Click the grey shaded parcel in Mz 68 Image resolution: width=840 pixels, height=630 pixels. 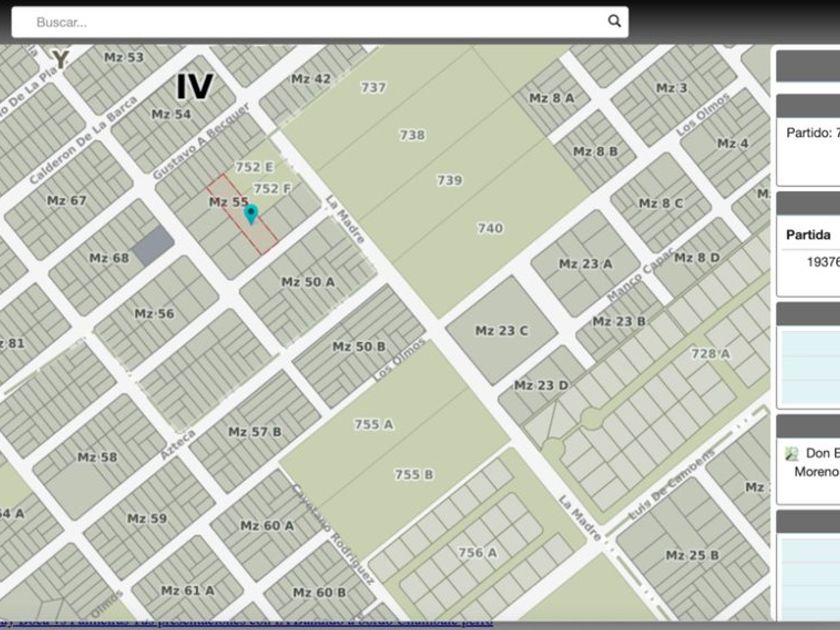pos(153,246)
